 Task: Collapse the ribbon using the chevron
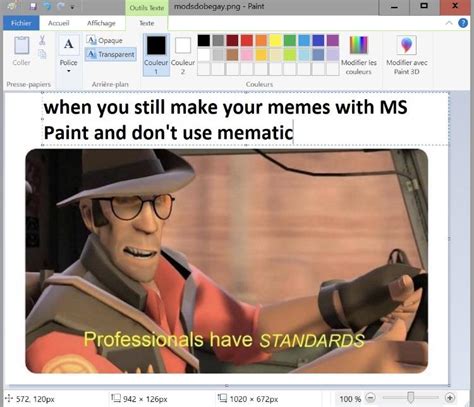(x=449, y=23)
